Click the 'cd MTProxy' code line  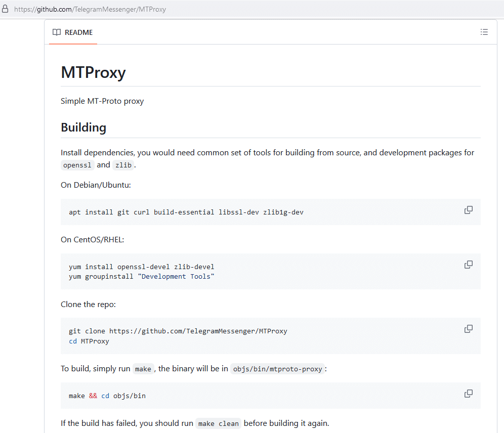coord(89,341)
